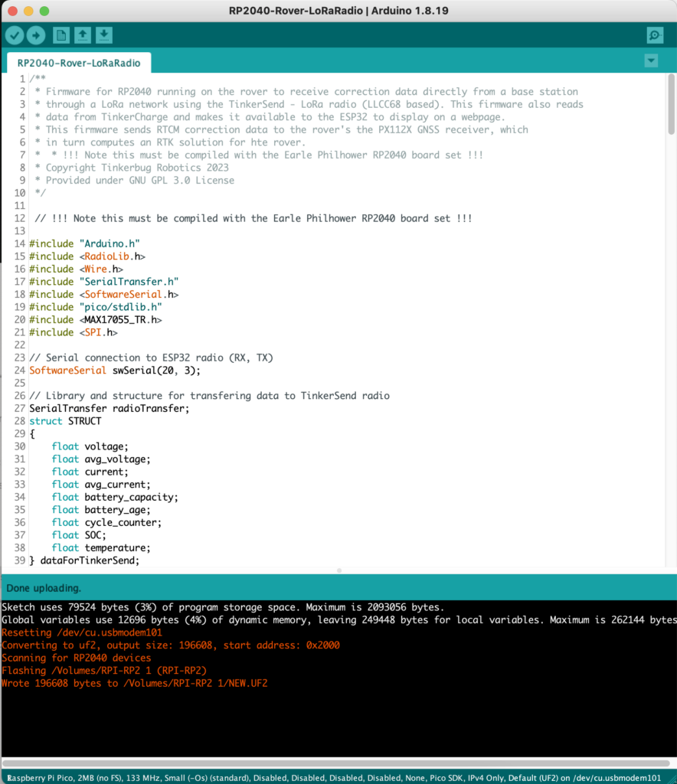Click the console horizontal scrollbar
The width and height of the screenshot is (677, 784).
(x=336, y=763)
